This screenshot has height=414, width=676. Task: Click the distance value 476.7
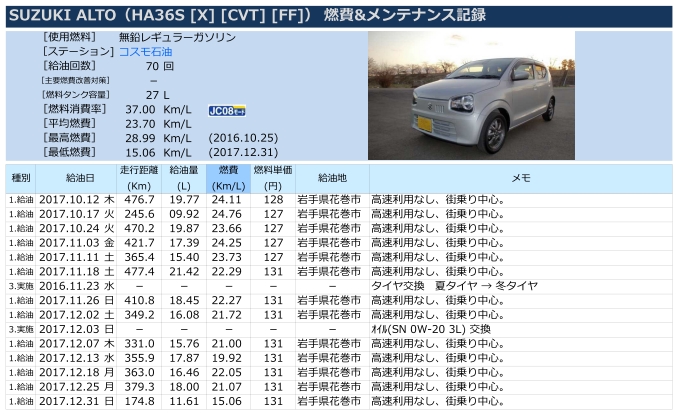click(139, 200)
